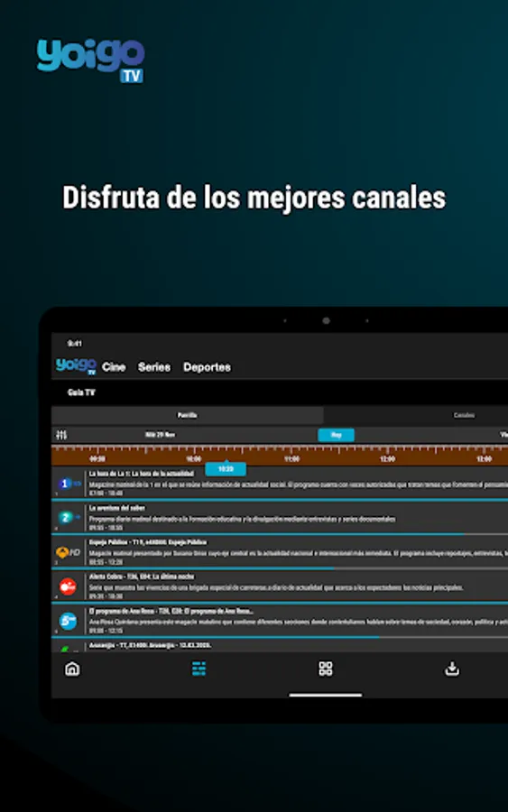Open TV guide icon in bottom navigation
Viewport: 508px width, 812px height.
coord(199,669)
